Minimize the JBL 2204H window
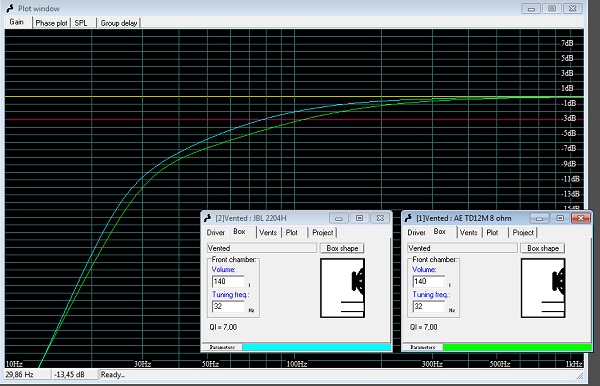 point(339,218)
